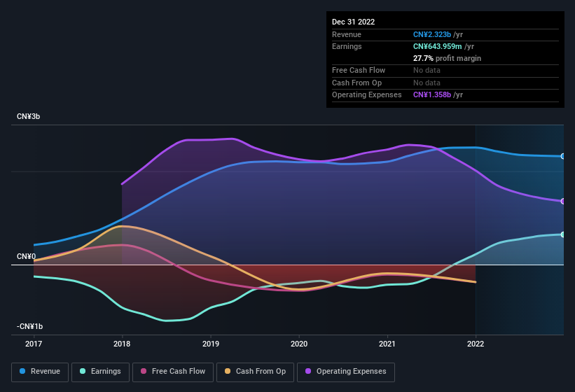Select the 2020 axis label

click(x=299, y=344)
